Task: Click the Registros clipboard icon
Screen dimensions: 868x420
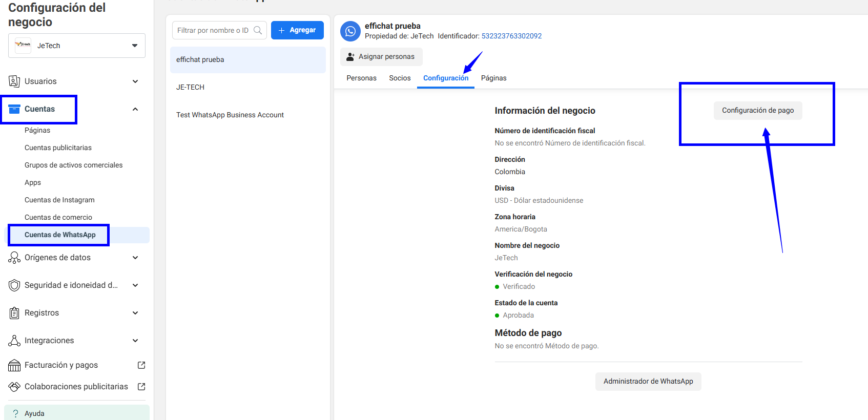Action: click(x=14, y=313)
